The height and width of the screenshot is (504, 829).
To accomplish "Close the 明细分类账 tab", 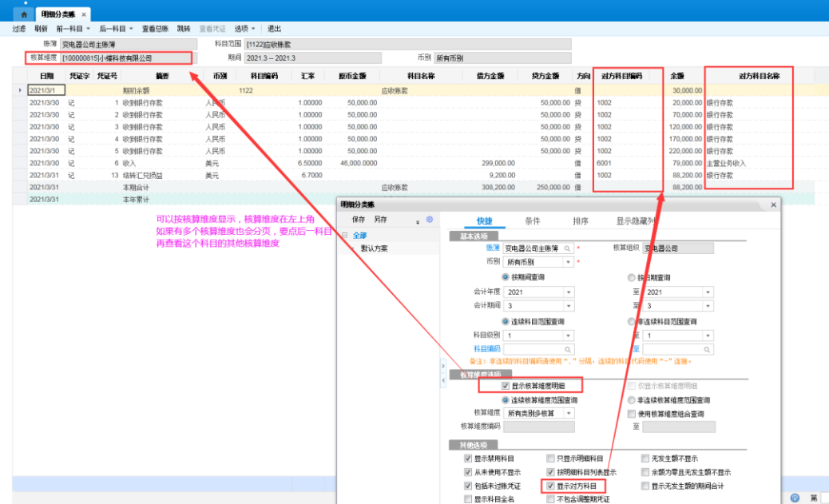I will (84, 15).
